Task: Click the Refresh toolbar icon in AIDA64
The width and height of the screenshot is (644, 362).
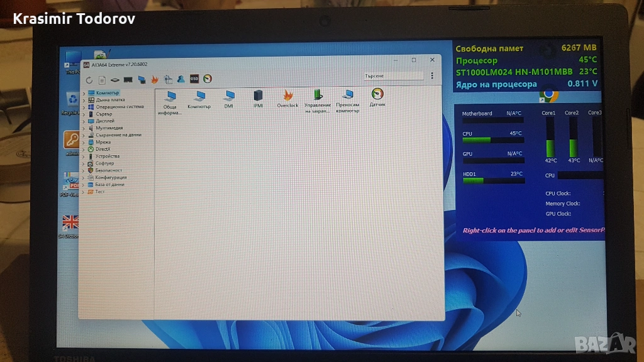Action: [89, 80]
